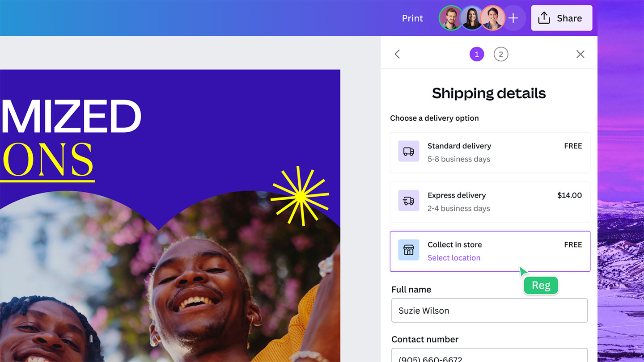Choose Express delivery for $14.00
The width and height of the screenshot is (644, 362).
point(490,202)
